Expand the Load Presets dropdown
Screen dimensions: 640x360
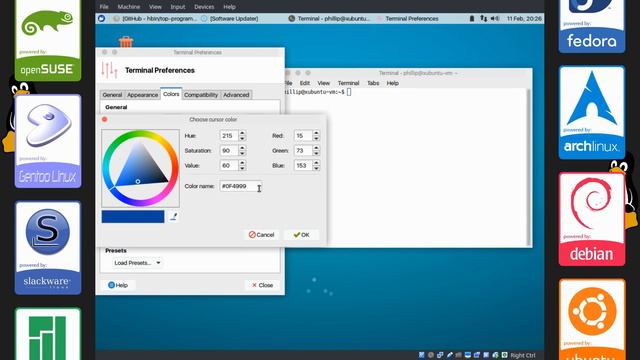[x=137, y=263]
